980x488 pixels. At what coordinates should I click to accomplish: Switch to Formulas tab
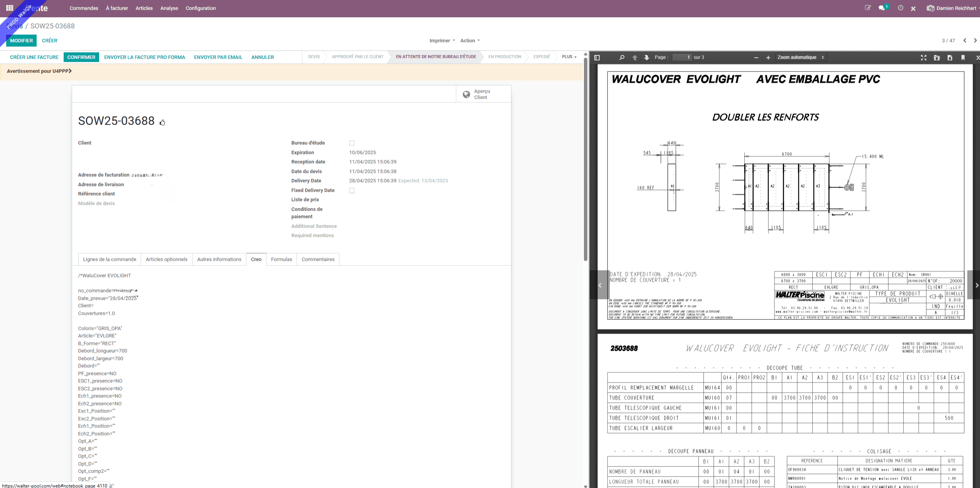[x=282, y=259]
